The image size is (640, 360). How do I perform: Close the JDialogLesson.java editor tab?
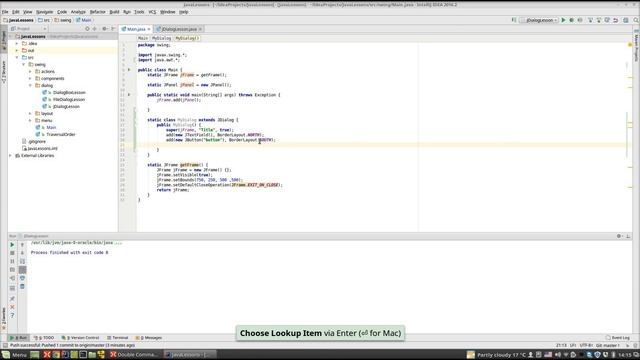pos(200,29)
